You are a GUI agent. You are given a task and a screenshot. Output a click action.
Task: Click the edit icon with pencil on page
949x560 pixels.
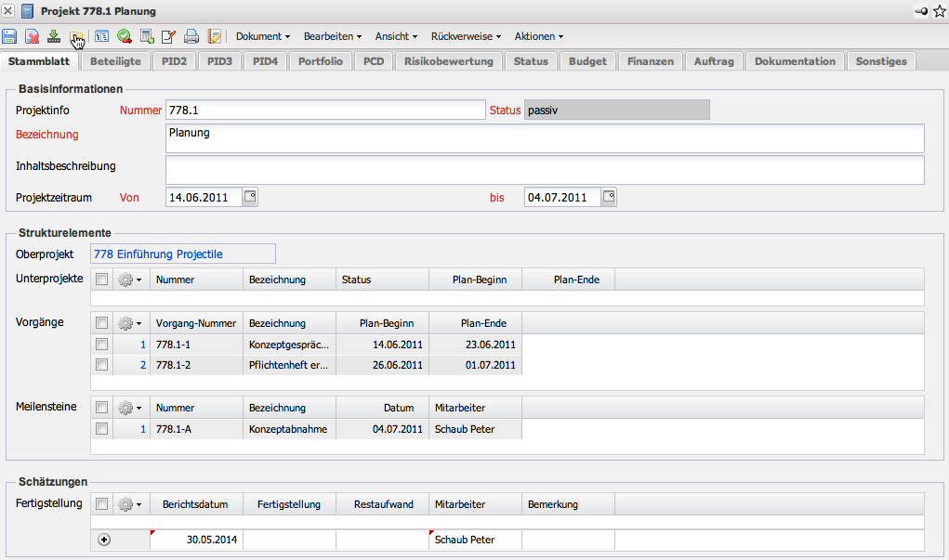coord(168,37)
